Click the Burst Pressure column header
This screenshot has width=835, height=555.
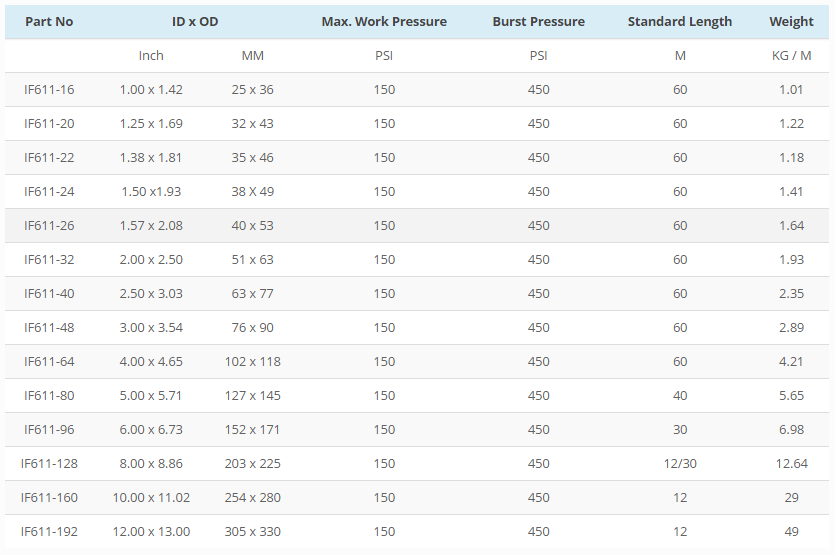pos(538,21)
